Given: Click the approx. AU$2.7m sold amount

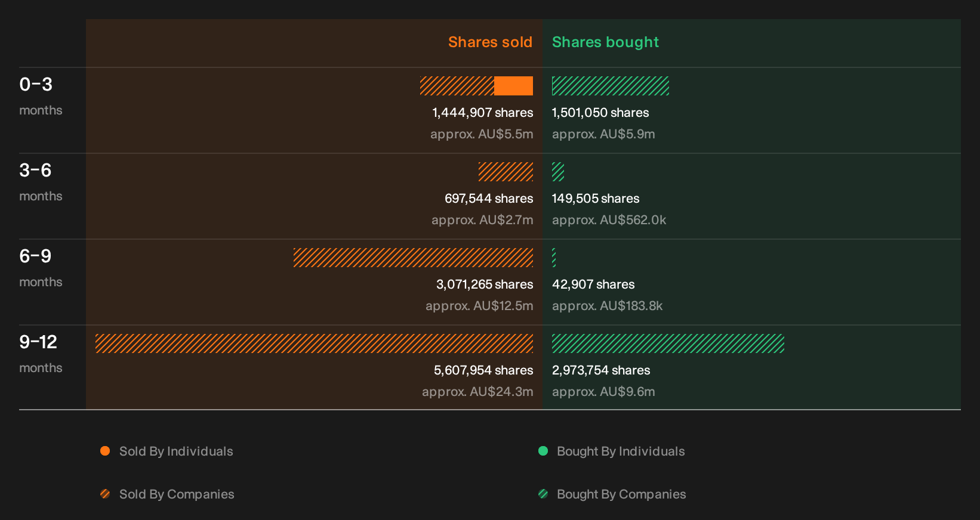Looking at the screenshot, I should (482, 220).
